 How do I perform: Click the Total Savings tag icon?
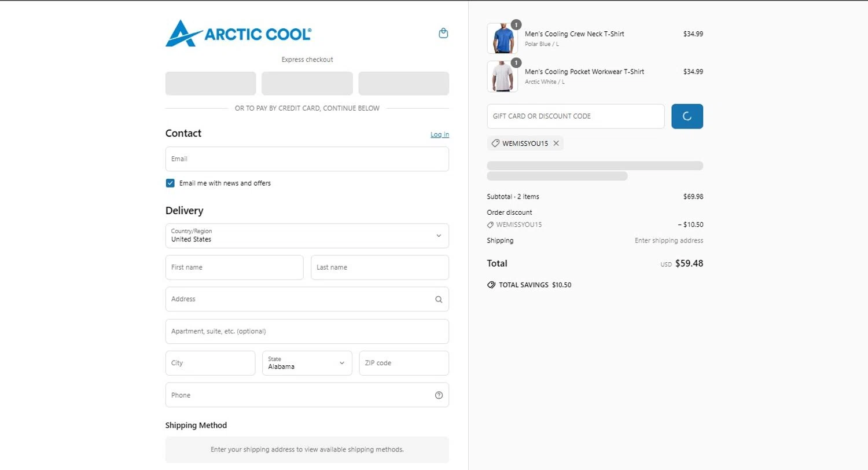point(491,285)
